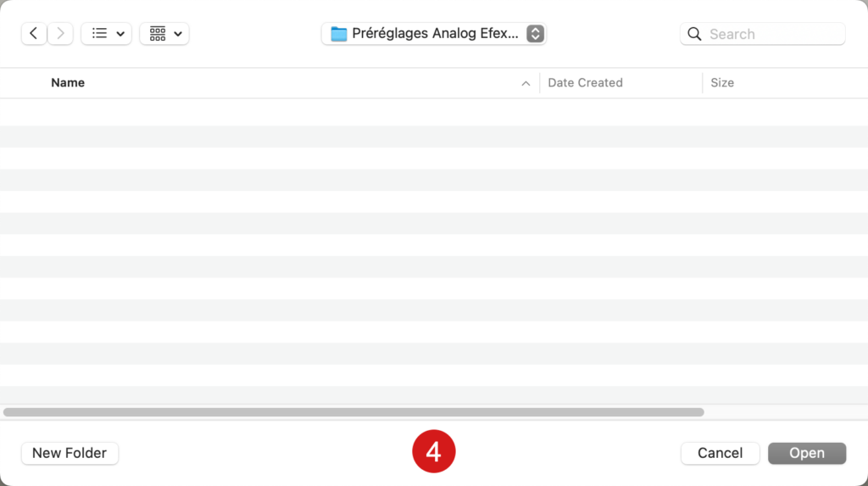Click the blue folder icon in path popup
This screenshot has height=486, width=868.
[339, 34]
